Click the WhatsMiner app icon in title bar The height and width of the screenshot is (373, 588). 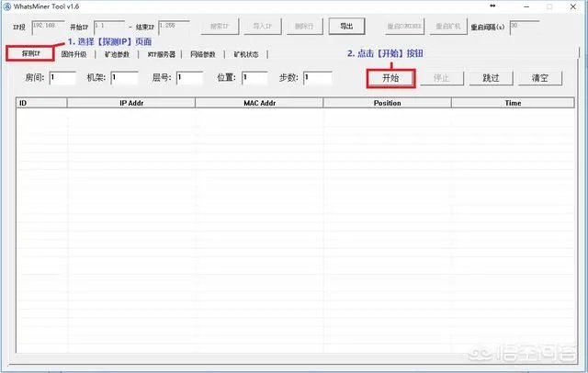[6, 6]
